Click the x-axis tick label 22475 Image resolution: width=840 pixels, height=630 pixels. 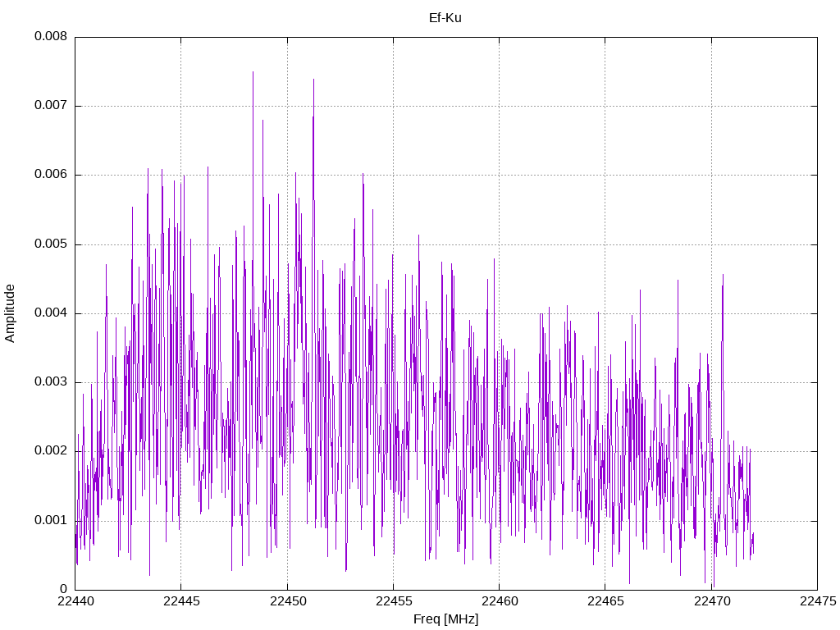coord(818,601)
